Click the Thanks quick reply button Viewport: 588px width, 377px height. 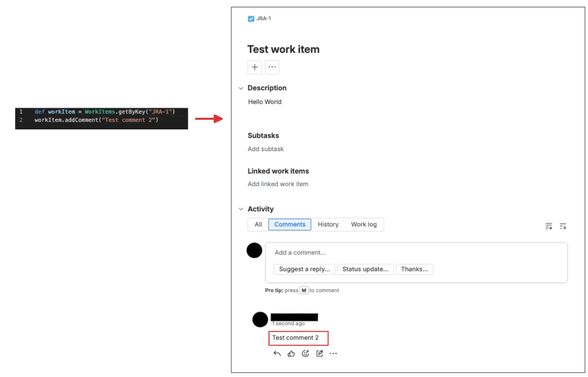pyautogui.click(x=414, y=269)
